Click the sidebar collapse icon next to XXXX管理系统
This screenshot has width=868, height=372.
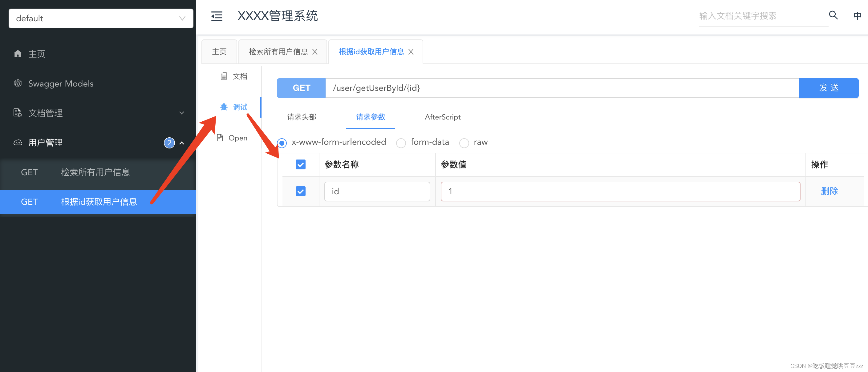pyautogui.click(x=217, y=16)
